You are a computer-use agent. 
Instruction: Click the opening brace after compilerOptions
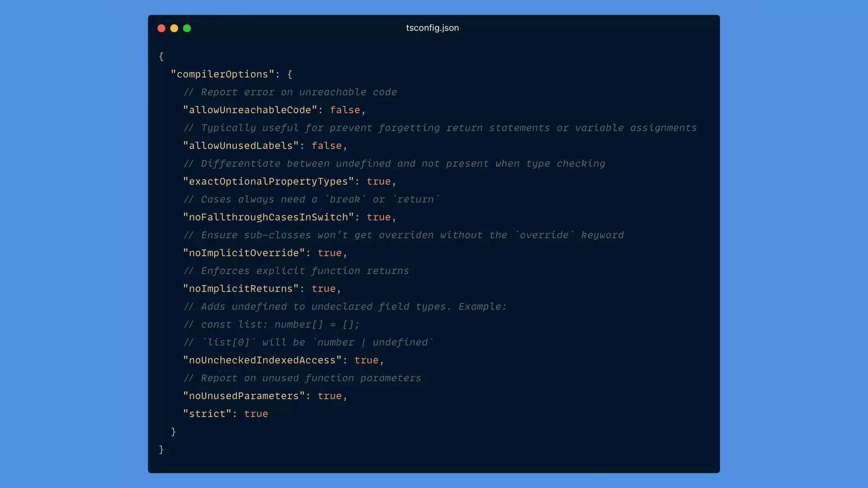point(290,74)
